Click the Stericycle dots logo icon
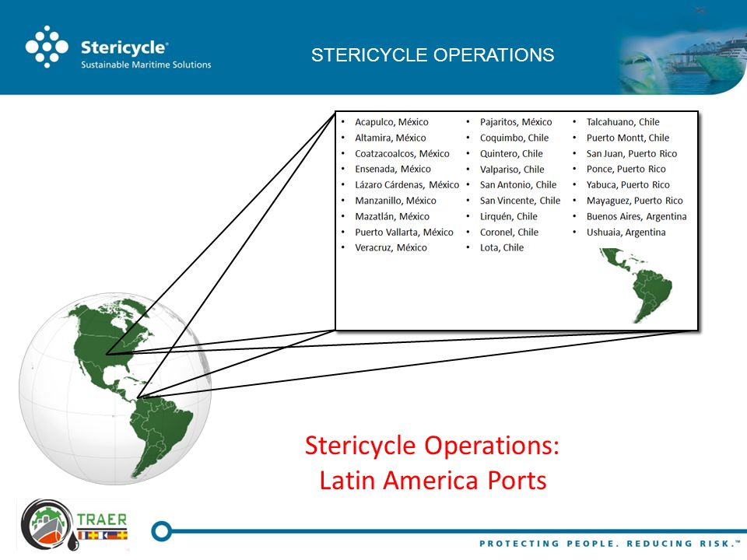 pyautogui.click(x=47, y=47)
